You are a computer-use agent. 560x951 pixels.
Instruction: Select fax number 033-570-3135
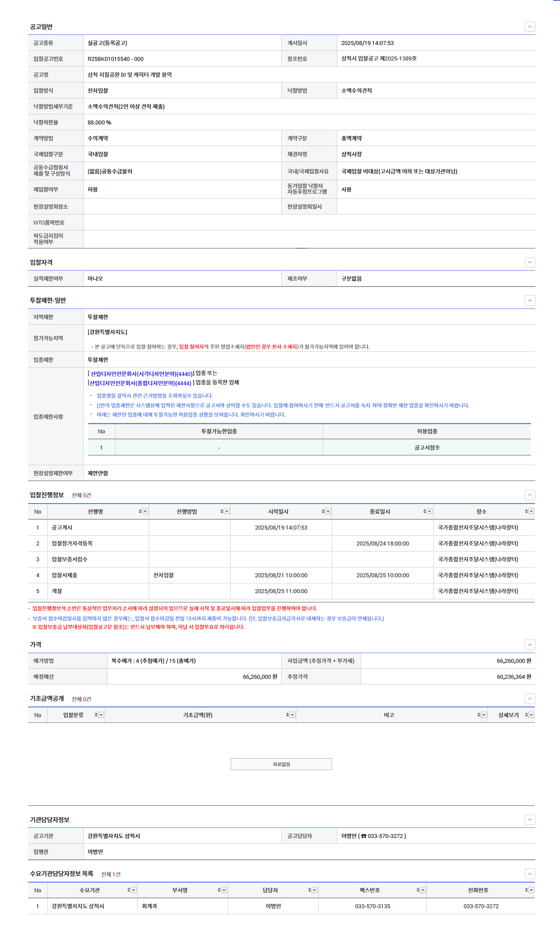pyautogui.click(x=373, y=906)
